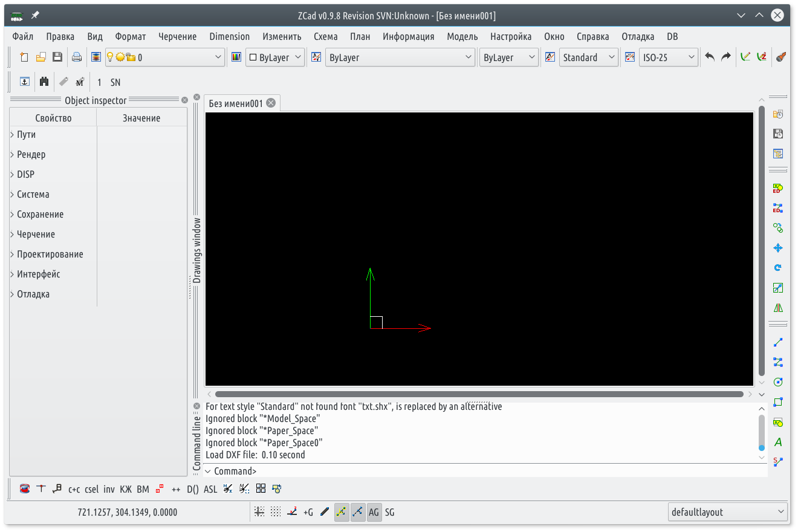Expand the Черчение tree item
This screenshot has height=532, width=798.
(x=12, y=235)
